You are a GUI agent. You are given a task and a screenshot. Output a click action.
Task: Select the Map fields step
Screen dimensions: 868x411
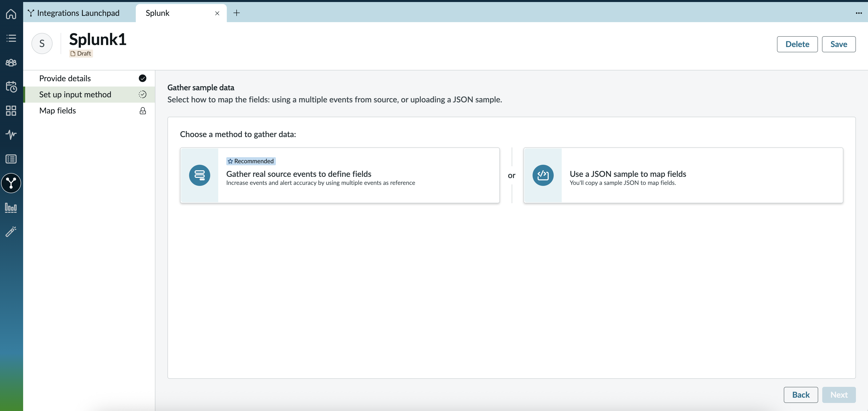(x=89, y=111)
